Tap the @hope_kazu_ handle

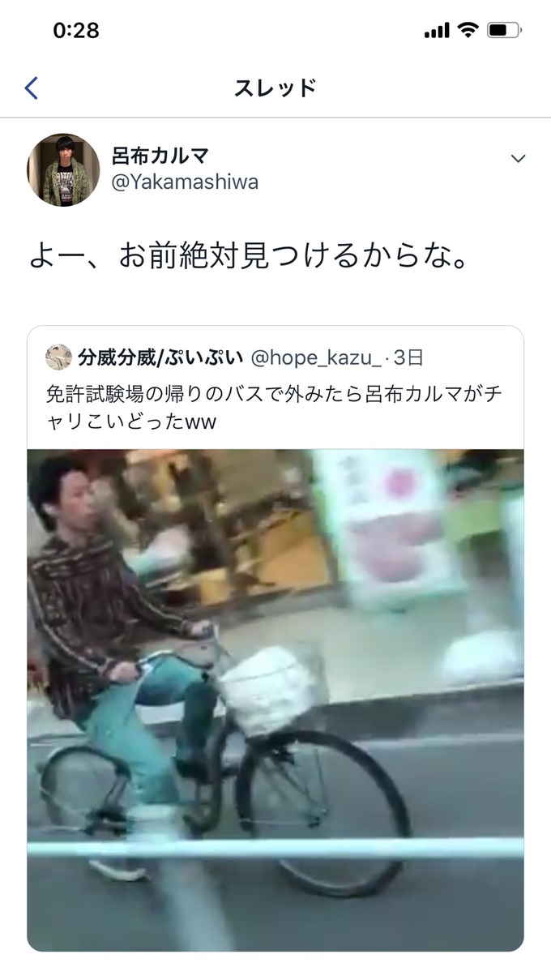coord(315,357)
